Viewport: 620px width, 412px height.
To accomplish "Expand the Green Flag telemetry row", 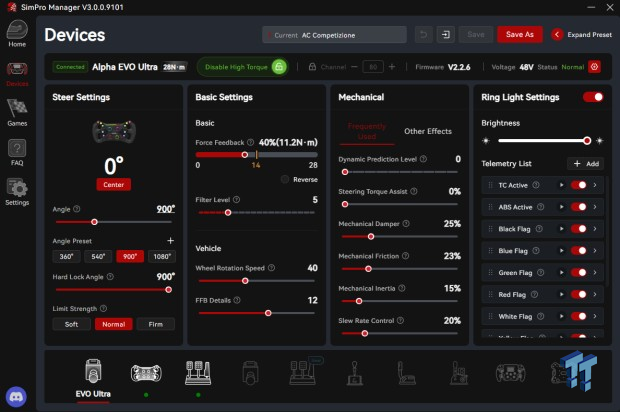I will [x=595, y=272].
